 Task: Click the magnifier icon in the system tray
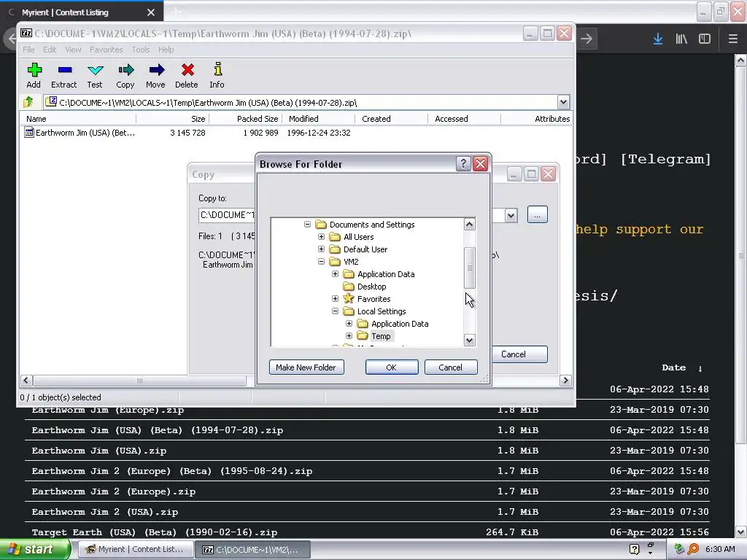[693, 549]
